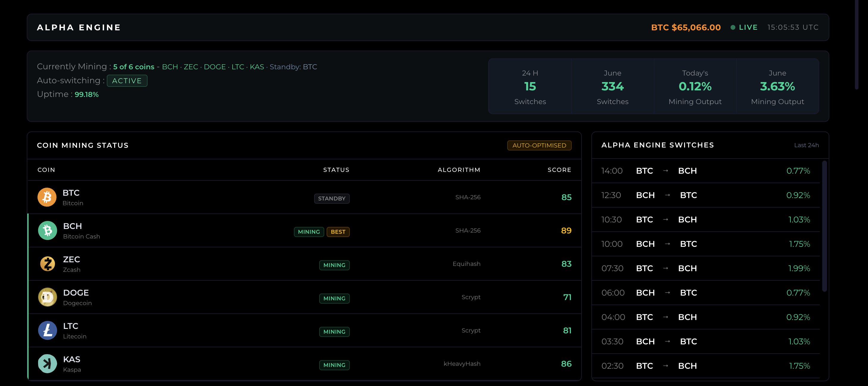Click the MINING badge on DOGE row
The height and width of the screenshot is (386, 868).
(x=334, y=299)
